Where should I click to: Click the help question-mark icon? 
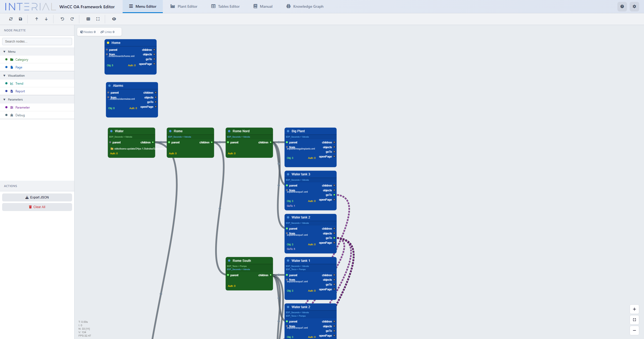pos(622,6)
